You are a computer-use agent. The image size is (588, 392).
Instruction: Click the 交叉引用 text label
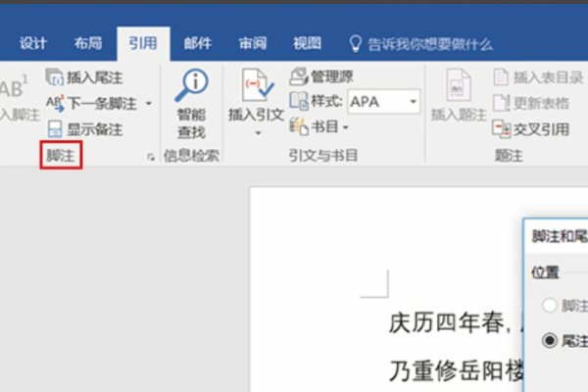541,129
